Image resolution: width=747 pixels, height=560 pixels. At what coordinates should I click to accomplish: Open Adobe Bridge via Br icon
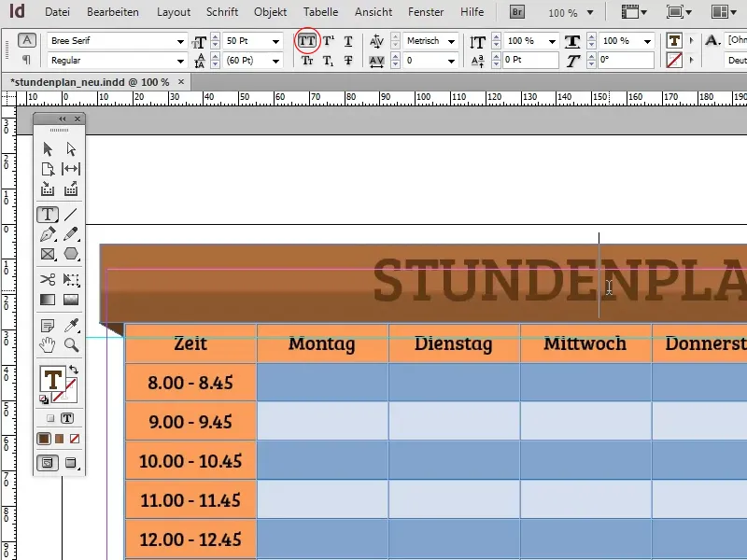pyautogui.click(x=517, y=12)
